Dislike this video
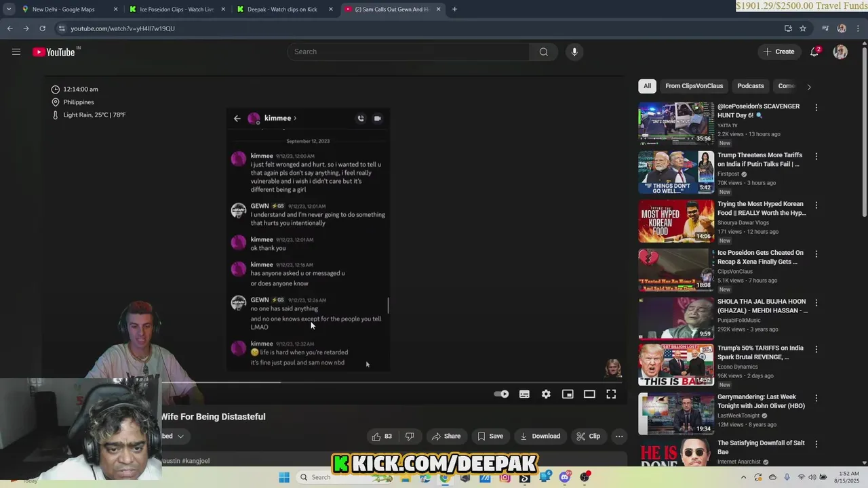The height and width of the screenshot is (488, 868). click(x=410, y=436)
